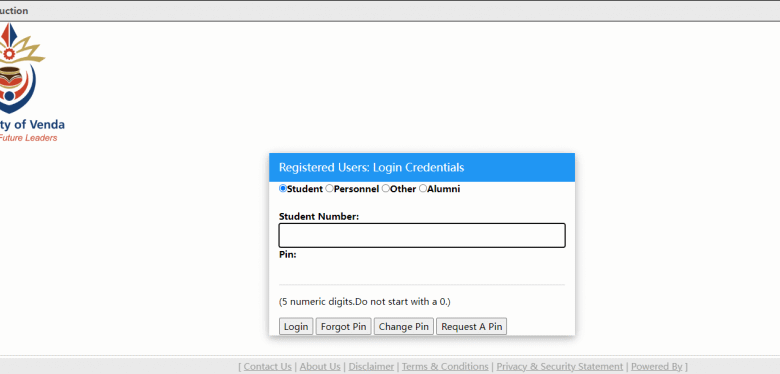The height and width of the screenshot is (374, 780).
Task: Click the 'Future Leaders' tagline text
Action: pyautogui.click(x=28, y=138)
